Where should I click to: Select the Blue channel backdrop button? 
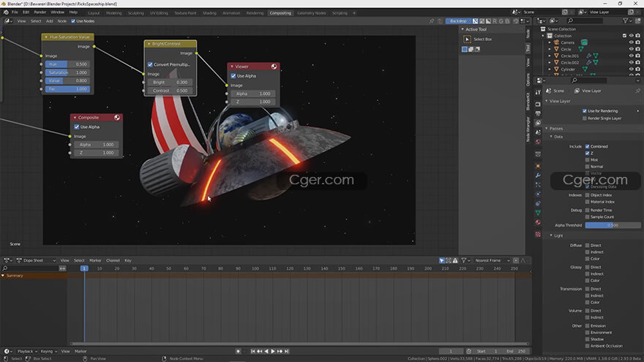click(x=507, y=21)
